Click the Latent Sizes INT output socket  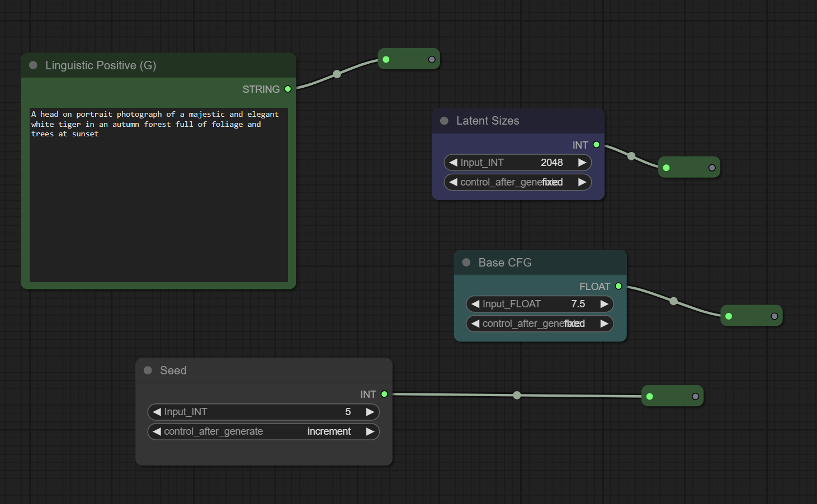click(597, 145)
